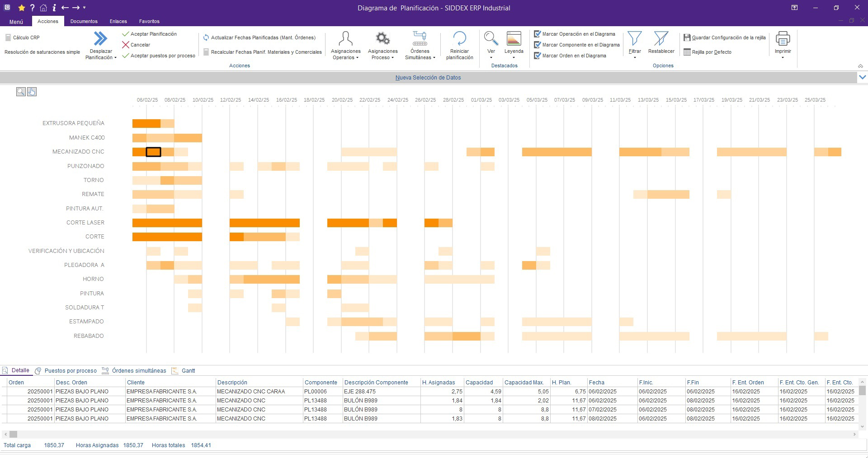
Task: Expand the Filtrar dropdown
Action: point(635,57)
